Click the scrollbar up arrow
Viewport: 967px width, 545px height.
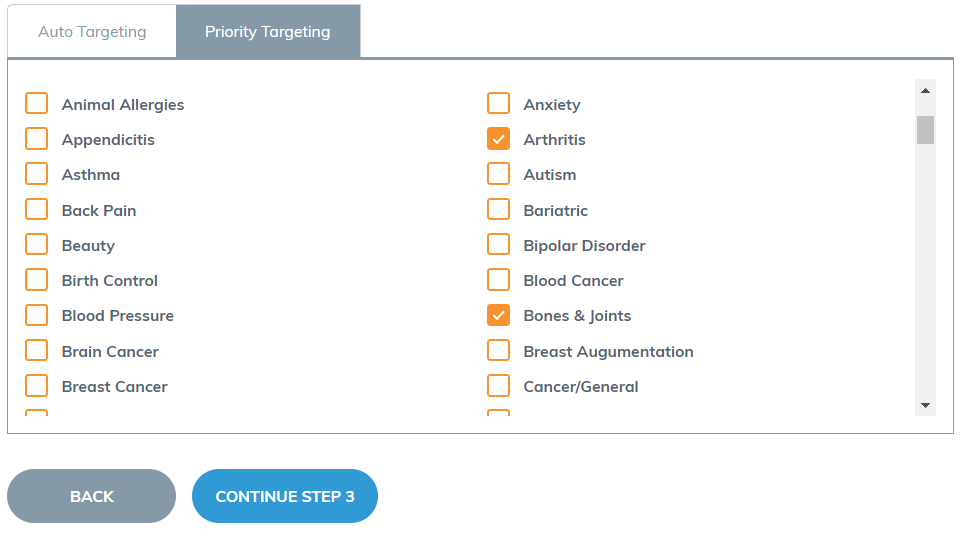pos(925,91)
